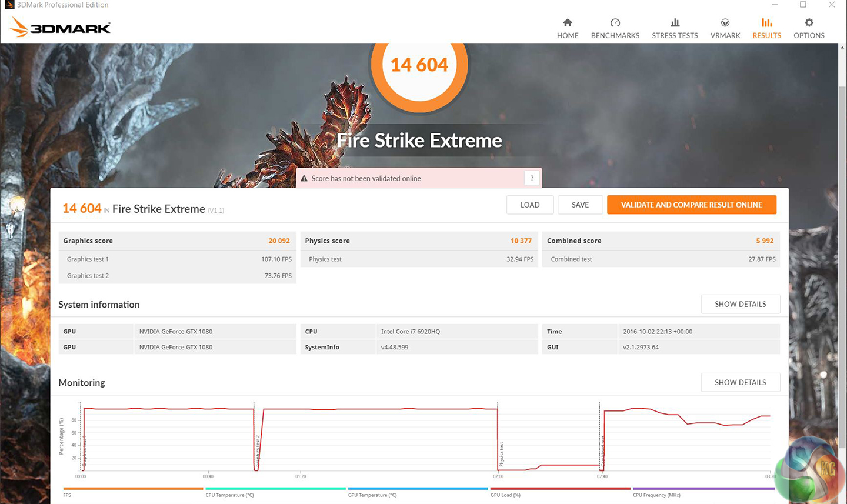This screenshot has width=847, height=504.
Task: Open the OPTIONS section
Action: [x=809, y=28]
